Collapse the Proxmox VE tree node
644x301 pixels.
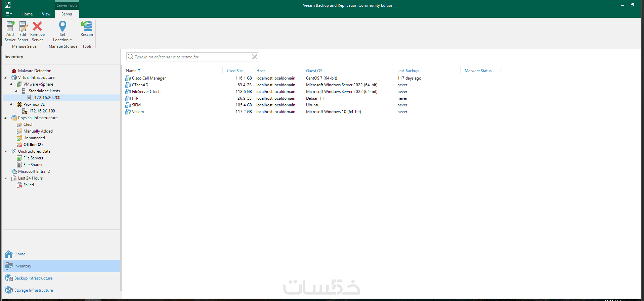coord(11,104)
